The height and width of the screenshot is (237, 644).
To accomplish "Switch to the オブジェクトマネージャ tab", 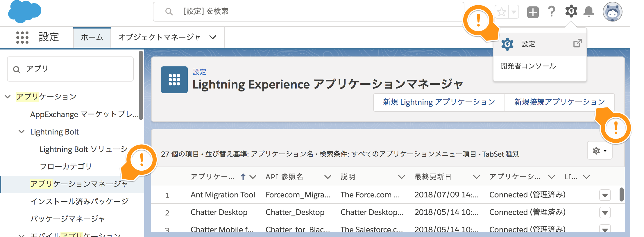I will pyautogui.click(x=159, y=37).
